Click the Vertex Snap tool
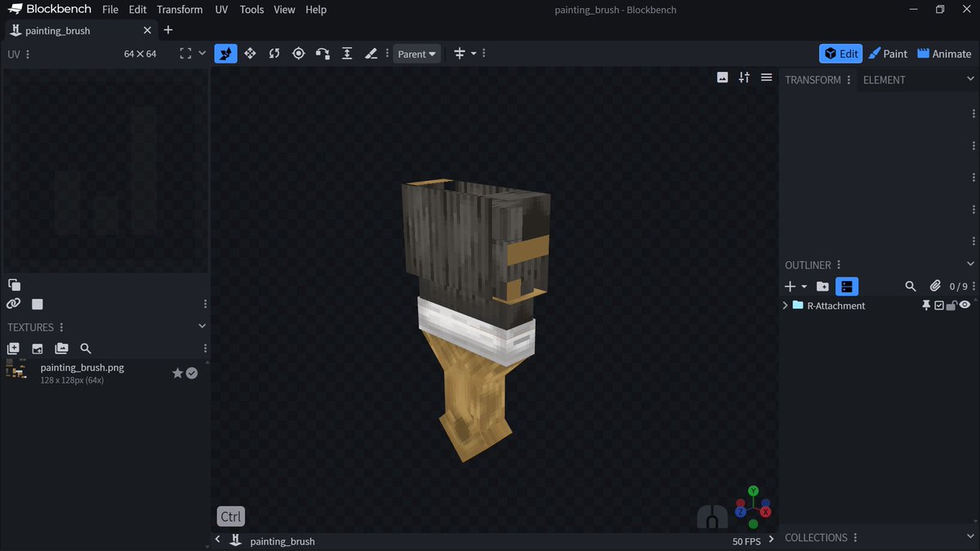Screen dimensions: 980x551 click(323, 53)
